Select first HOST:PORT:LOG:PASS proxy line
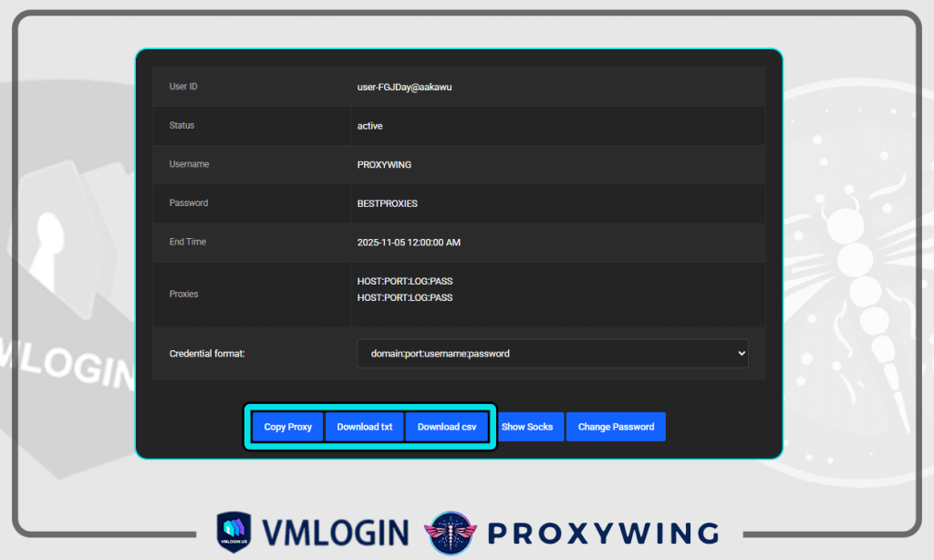Viewport: 934px width, 560px height. point(405,281)
